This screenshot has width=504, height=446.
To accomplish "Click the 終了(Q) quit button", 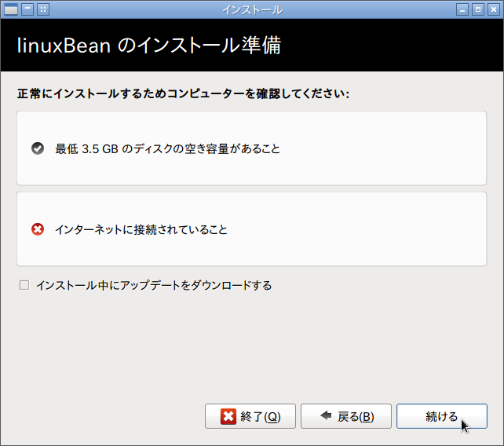I will [250, 416].
